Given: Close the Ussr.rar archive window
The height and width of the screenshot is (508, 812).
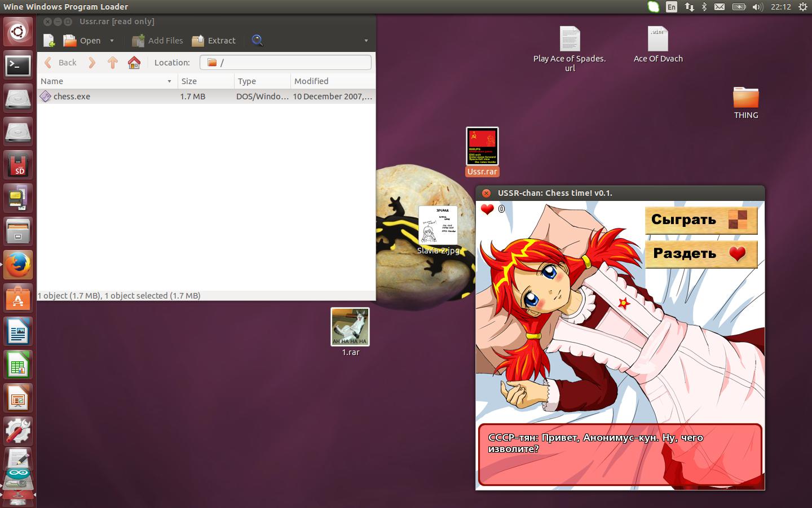Looking at the screenshot, I should click(47, 21).
